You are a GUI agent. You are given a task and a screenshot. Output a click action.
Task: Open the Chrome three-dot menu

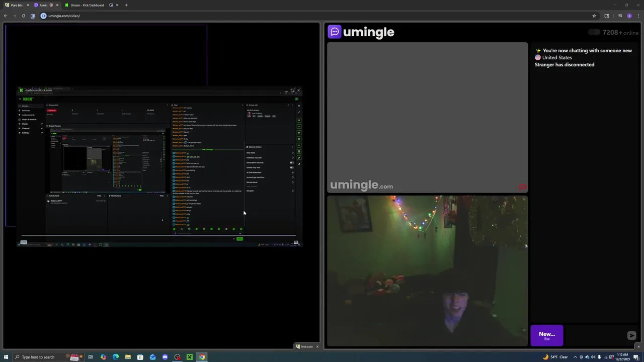638,16
